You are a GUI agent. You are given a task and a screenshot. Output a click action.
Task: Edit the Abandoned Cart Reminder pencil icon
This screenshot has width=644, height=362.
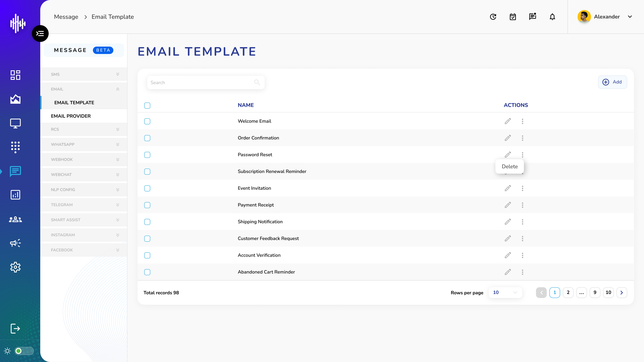(x=508, y=272)
